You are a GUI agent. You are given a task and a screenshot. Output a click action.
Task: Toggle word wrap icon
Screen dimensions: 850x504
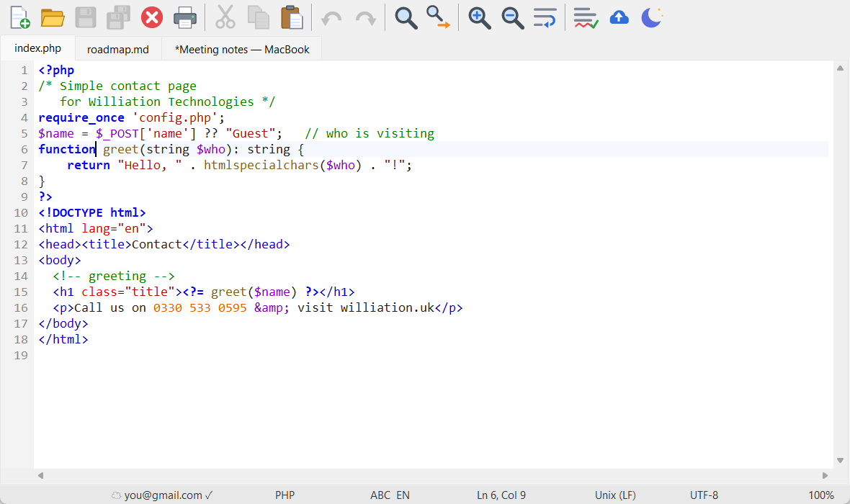(x=545, y=17)
